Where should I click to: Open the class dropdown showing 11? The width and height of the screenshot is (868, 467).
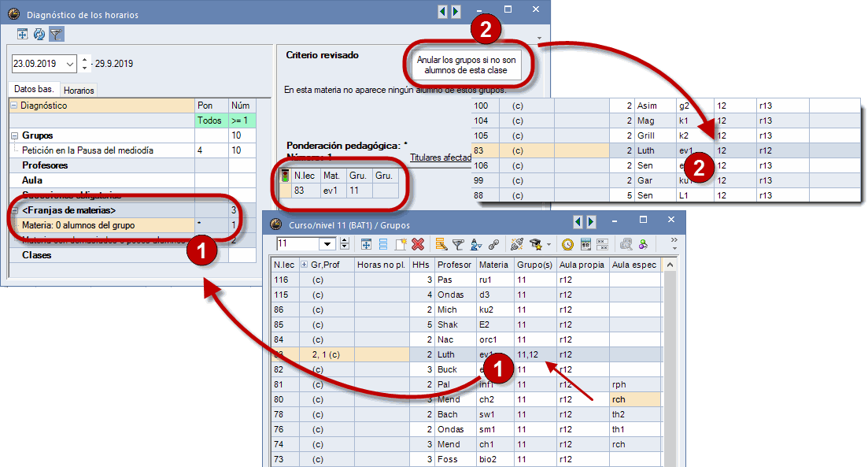pos(327,244)
